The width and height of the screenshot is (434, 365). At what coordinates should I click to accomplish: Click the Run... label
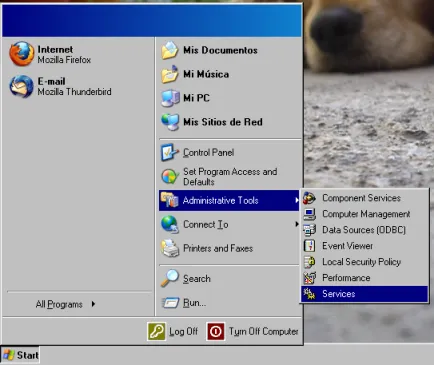pyautogui.click(x=194, y=303)
